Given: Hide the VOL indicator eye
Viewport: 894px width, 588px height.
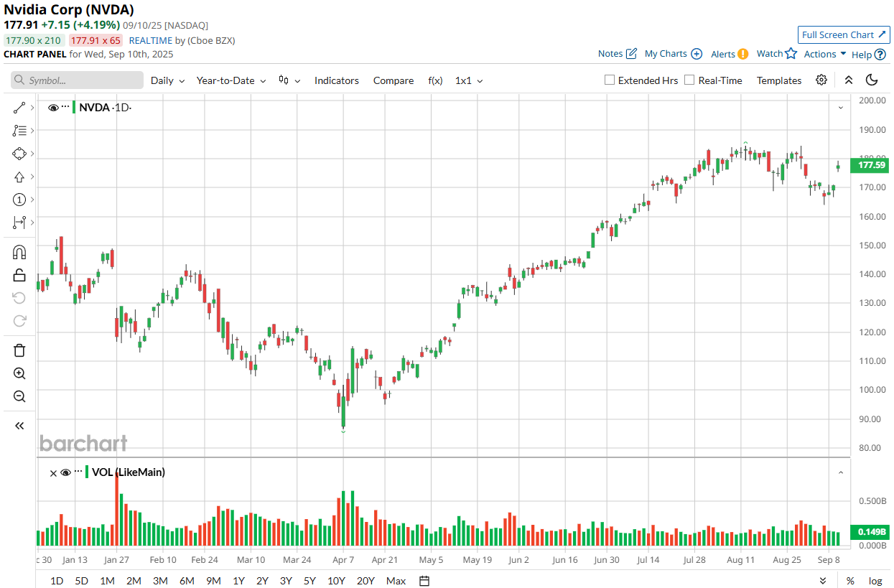Looking at the screenshot, I should [65, 472].
